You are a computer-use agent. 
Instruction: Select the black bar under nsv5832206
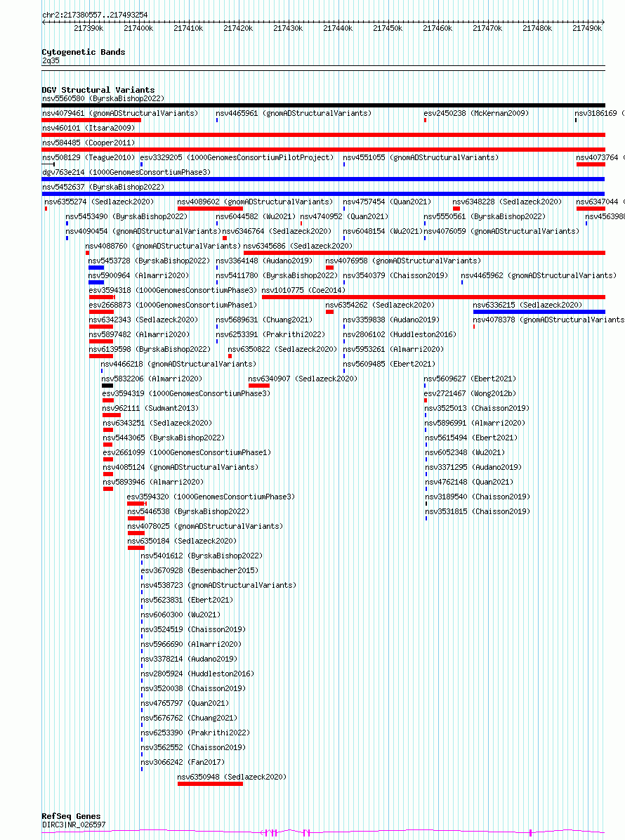pos(107,386)
